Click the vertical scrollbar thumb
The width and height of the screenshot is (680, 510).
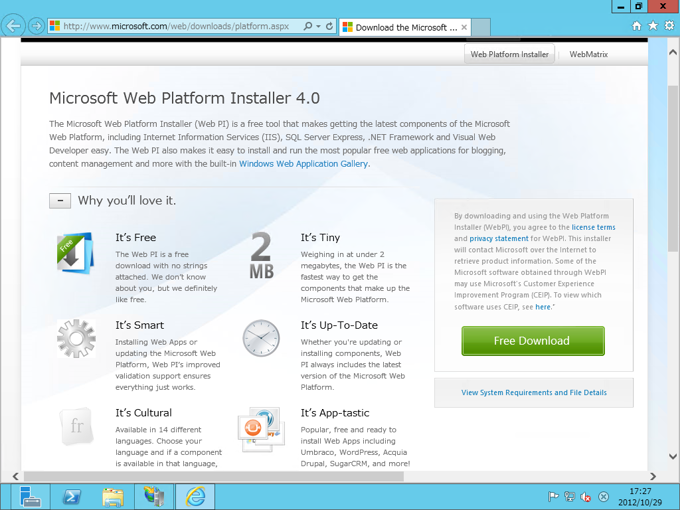(673, 168)
